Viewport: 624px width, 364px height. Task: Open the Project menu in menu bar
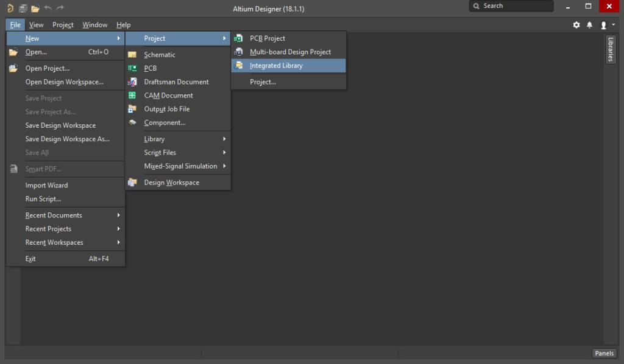[63, 24]
